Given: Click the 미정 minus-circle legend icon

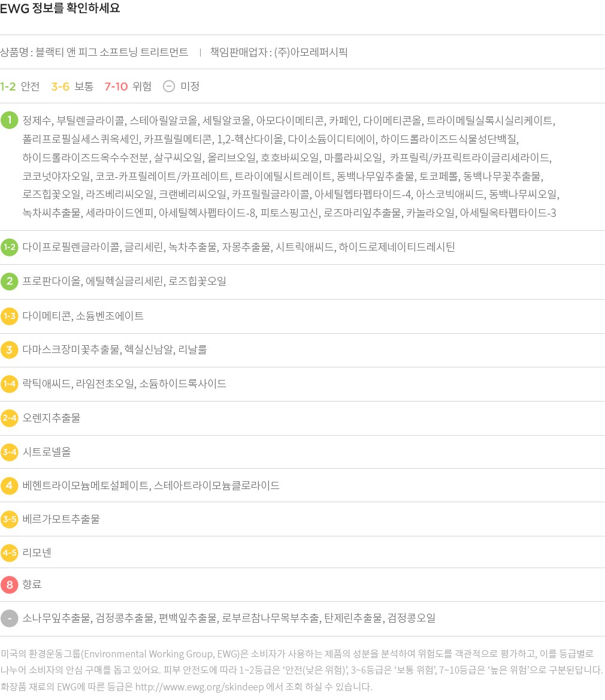Looking at the screenshot, I should tap(169, 86).
